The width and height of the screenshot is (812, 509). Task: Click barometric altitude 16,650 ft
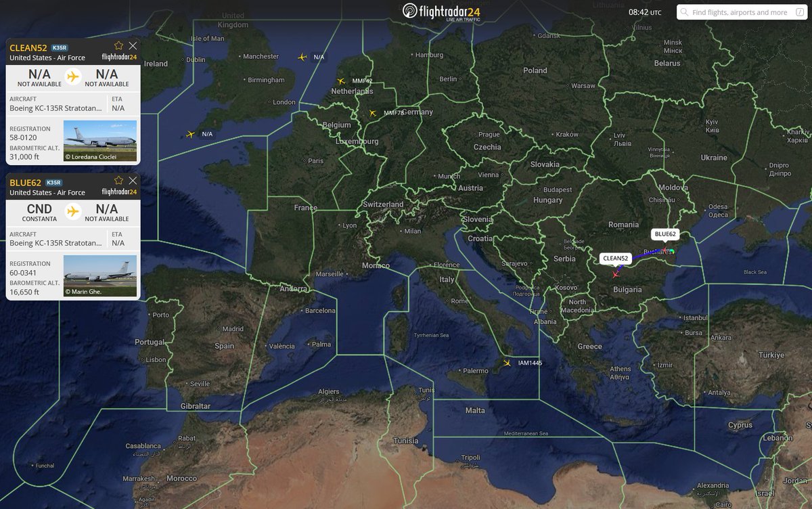(24, 292)
